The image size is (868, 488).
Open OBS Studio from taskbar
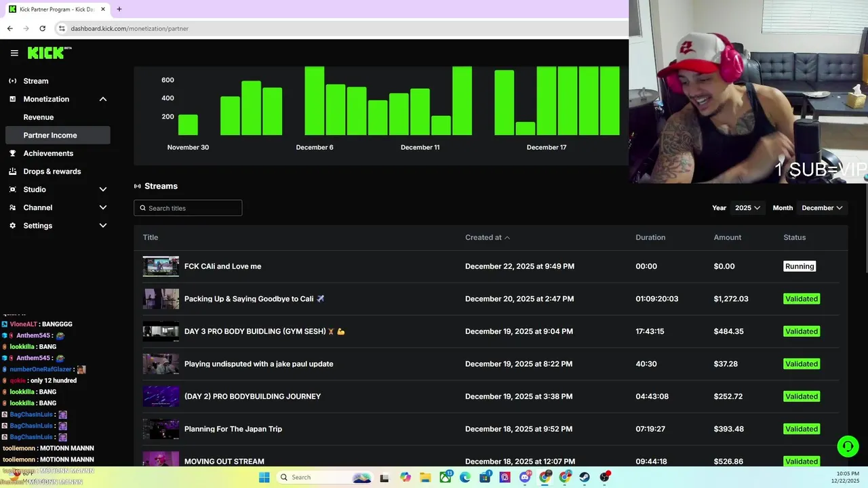pos(605,477)
